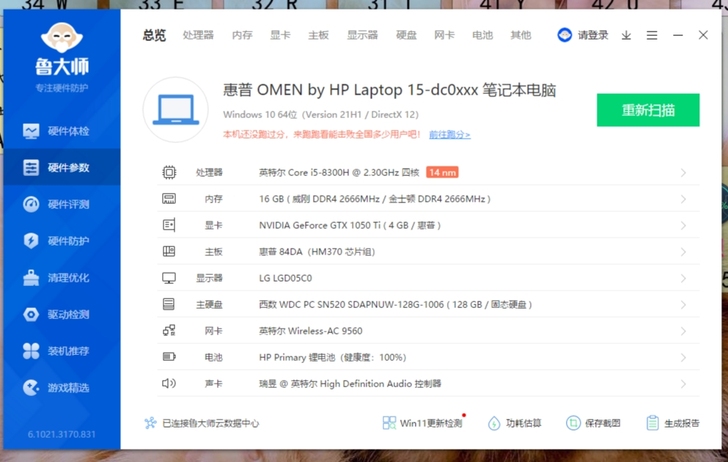
Task: Click the 显示器 monitor icon
Action: click(169, 278)
